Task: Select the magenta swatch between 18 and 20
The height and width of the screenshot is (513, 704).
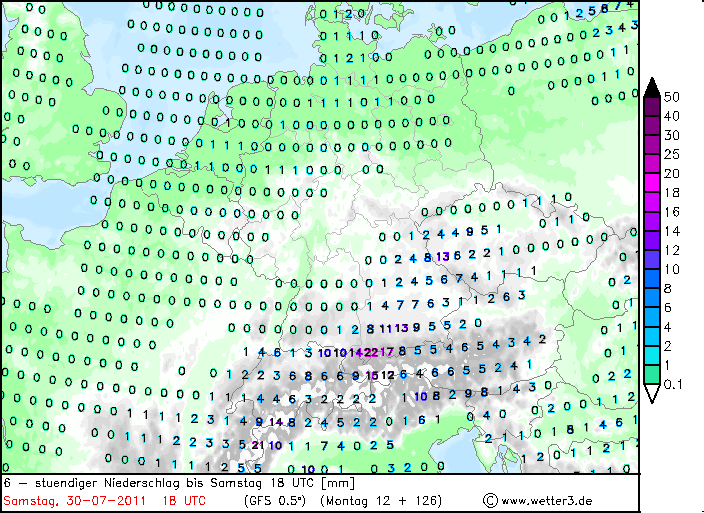Action: tap(652, 183)
